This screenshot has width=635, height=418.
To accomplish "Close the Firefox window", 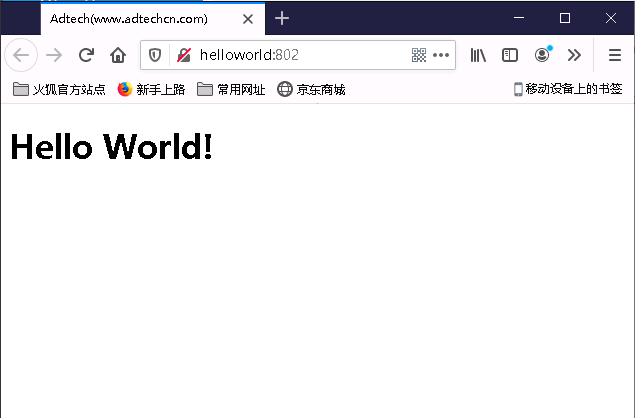I will point(611,18).
